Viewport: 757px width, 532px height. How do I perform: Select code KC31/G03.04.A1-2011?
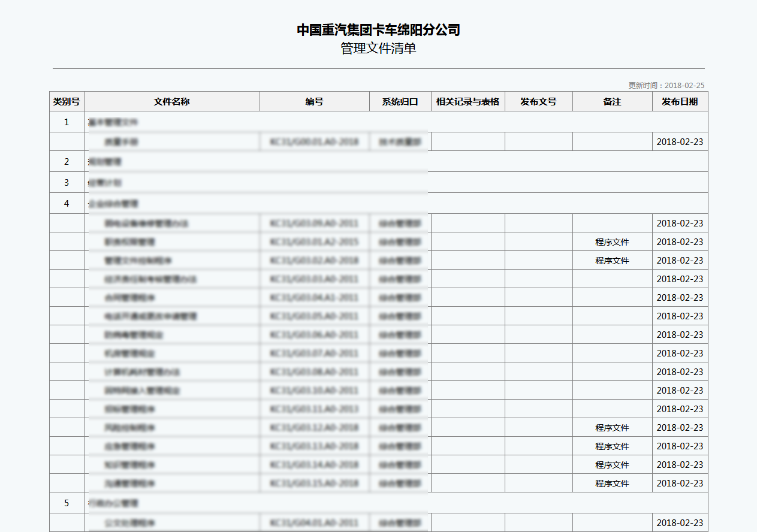click(315, 298)
